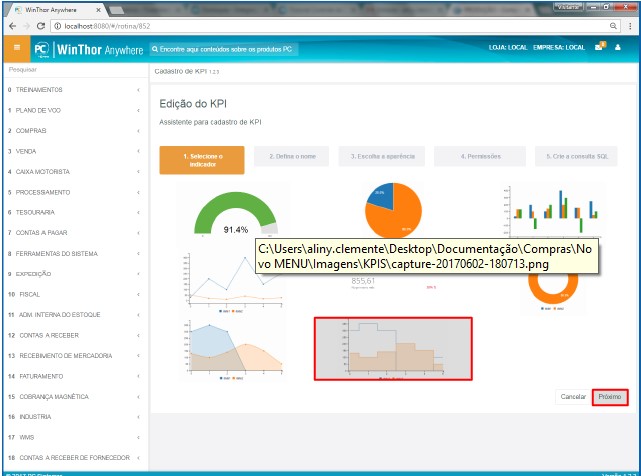Expand the 5 PROCESSAMENTO menu
641x476 pixels.
(x=75, y=192)
